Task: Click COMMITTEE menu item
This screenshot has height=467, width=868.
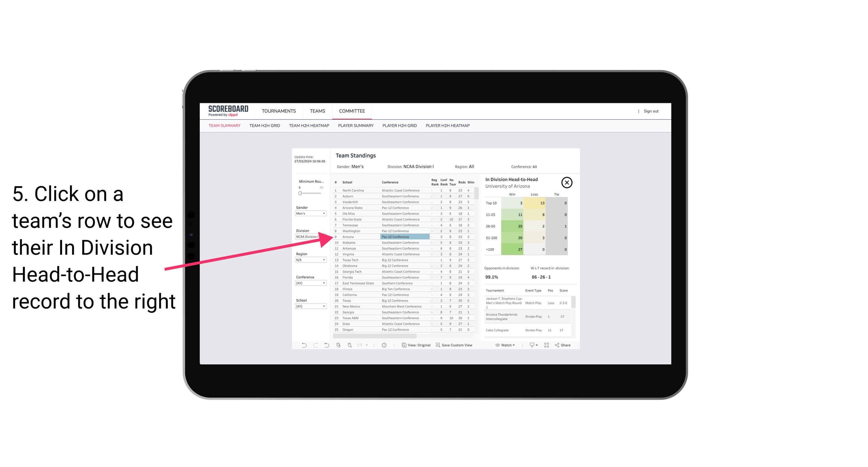Action: click(x=353, y=110)
